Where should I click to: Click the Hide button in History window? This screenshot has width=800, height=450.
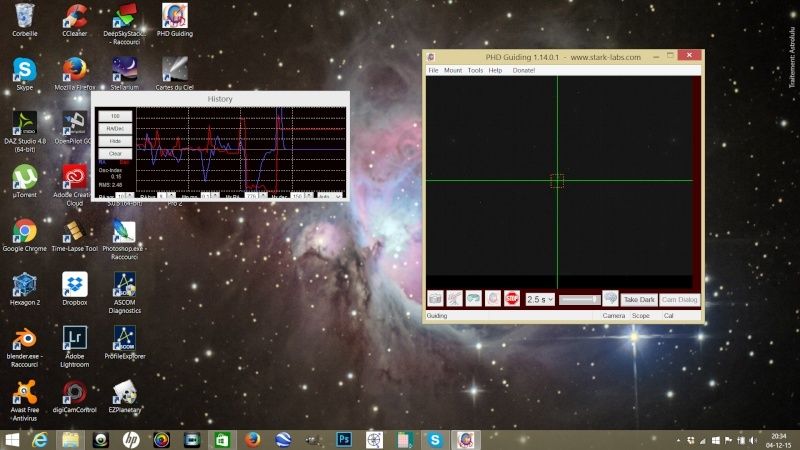click(115, 141)
